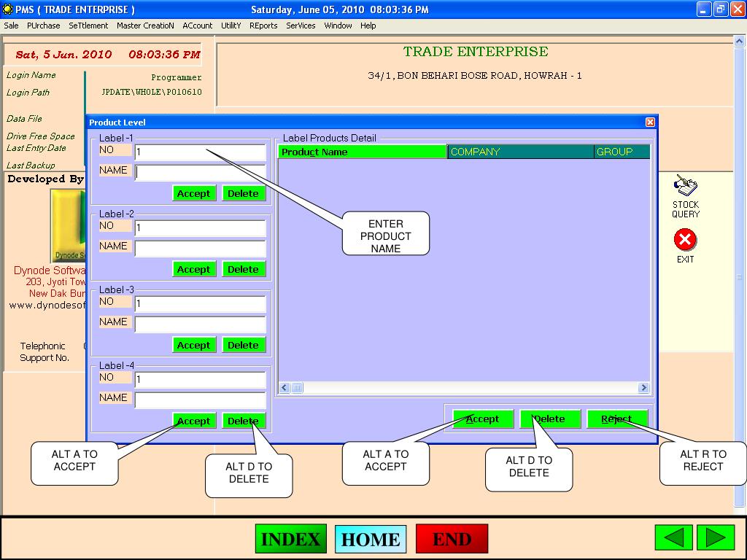
Task: Click the COMPANY column header
Action: pyautogui.click(x=521, y=152)
